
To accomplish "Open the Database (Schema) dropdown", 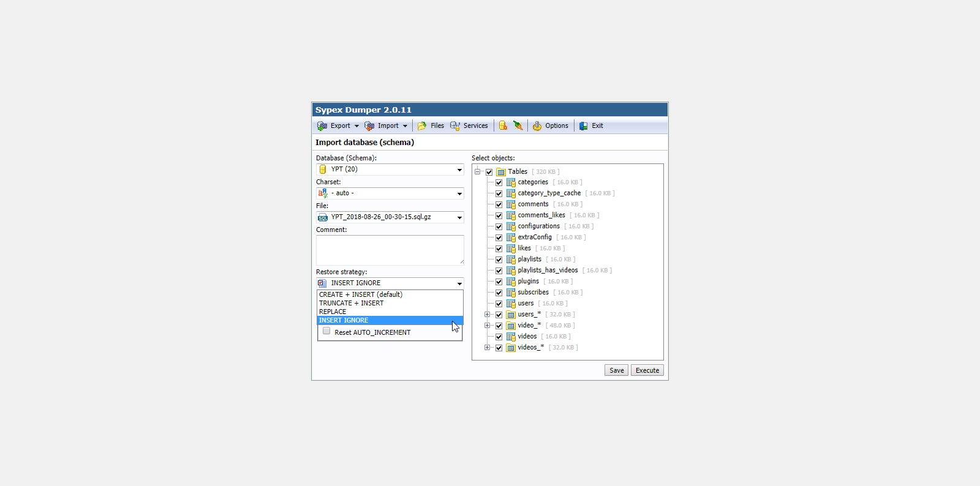I will [x=390, y=170].
